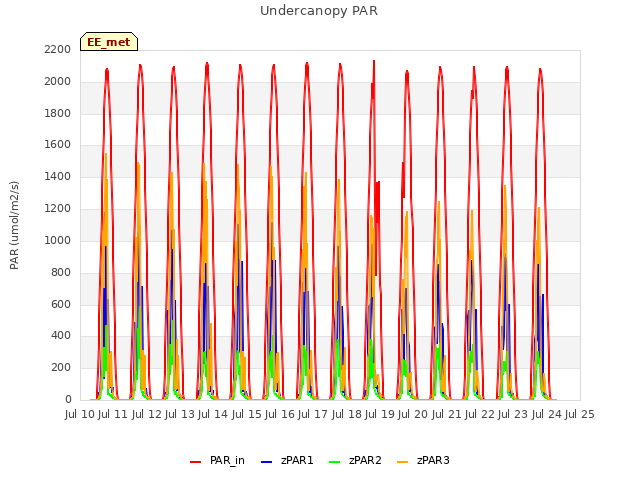Click the y-axis label PAR (umol/m2/s)

(14, 225)
